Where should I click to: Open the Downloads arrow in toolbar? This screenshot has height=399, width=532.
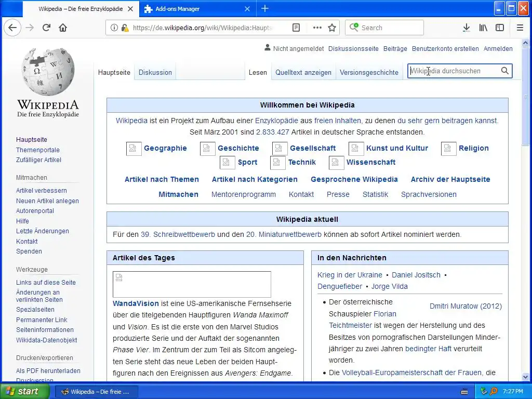(x=467, y=28)
